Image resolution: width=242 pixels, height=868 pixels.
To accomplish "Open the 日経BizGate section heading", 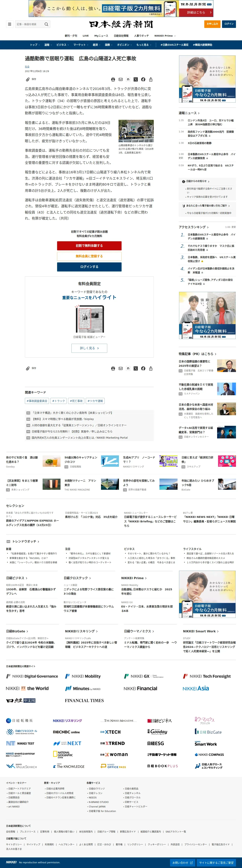I will [x=17, y=631].
